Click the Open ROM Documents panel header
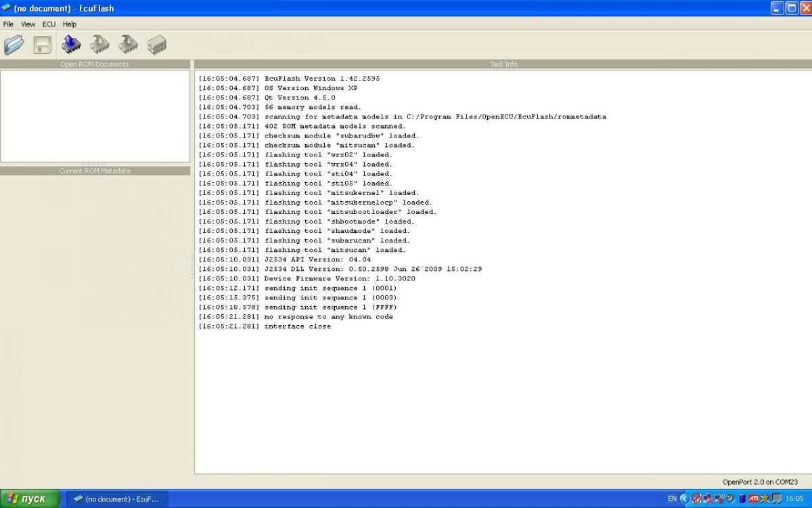 [x=95, y=64]
